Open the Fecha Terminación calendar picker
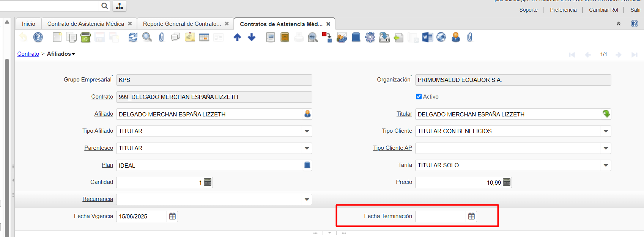 pos(471,216)
